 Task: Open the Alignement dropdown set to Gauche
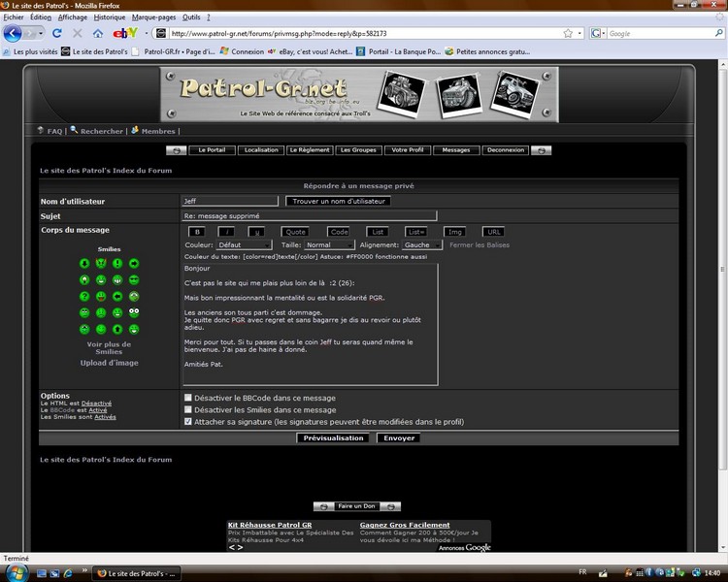(x=421, y=245)
